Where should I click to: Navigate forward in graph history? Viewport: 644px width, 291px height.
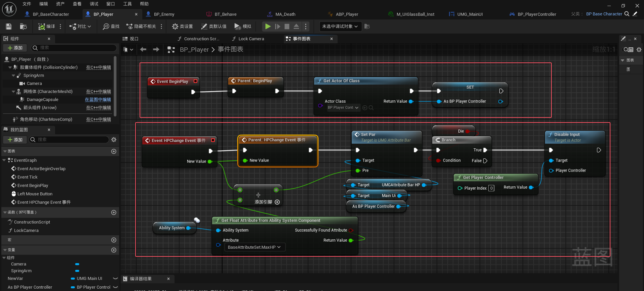pos(156,49)
